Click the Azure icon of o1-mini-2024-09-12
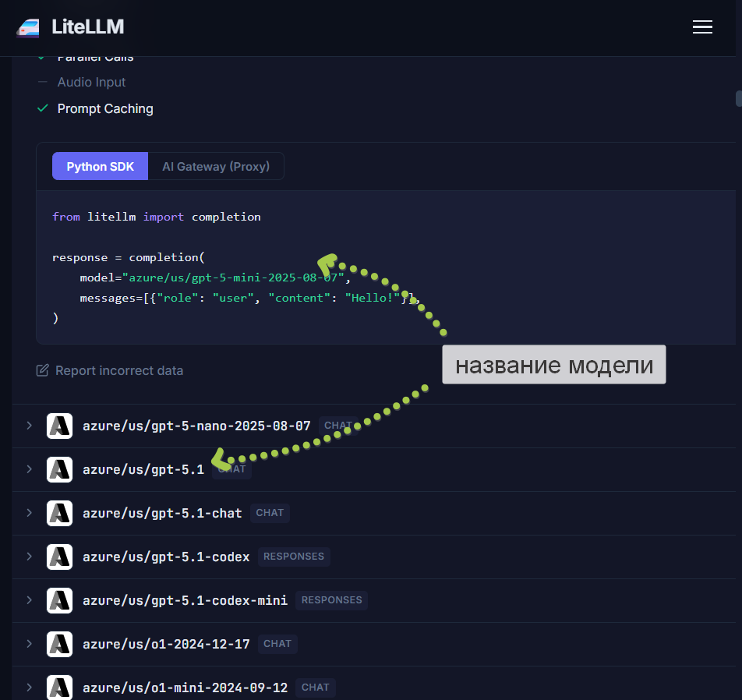 point(59,688)
